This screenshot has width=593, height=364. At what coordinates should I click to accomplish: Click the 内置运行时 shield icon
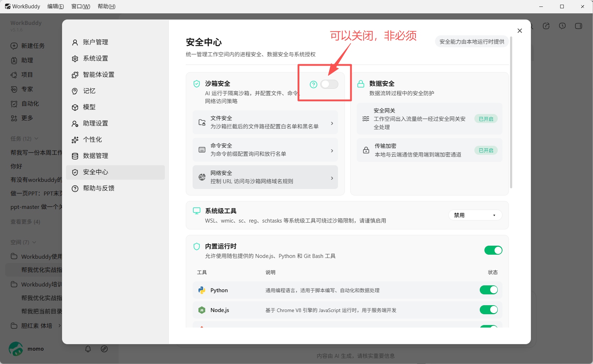(x=197, y=246)
